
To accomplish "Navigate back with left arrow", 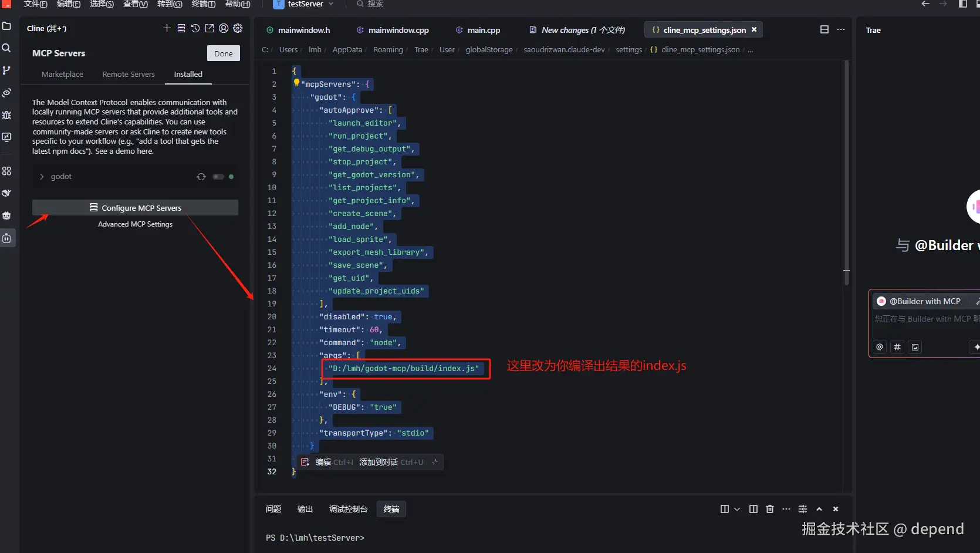I will click(925, 4).
